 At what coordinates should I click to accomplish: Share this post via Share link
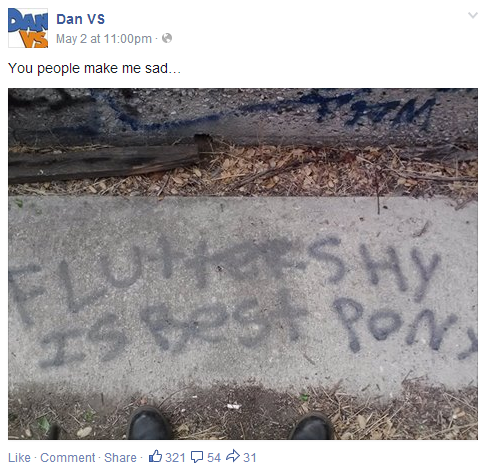120,458
